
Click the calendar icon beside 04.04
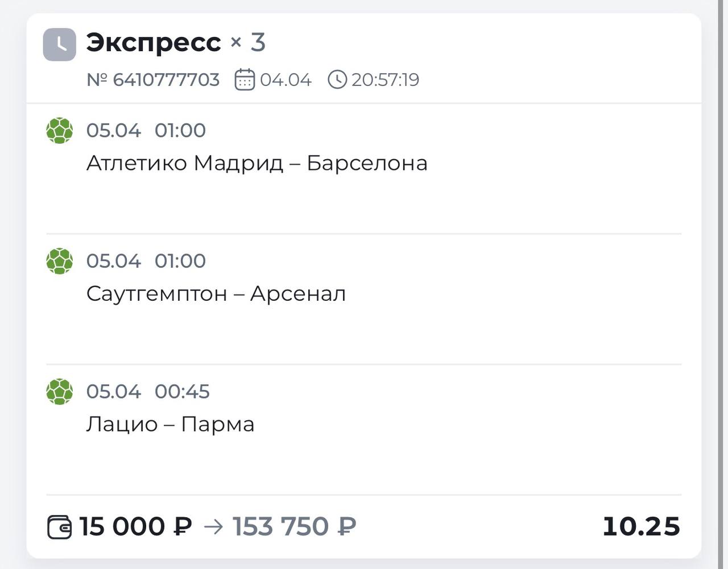[x=245, y=80]
